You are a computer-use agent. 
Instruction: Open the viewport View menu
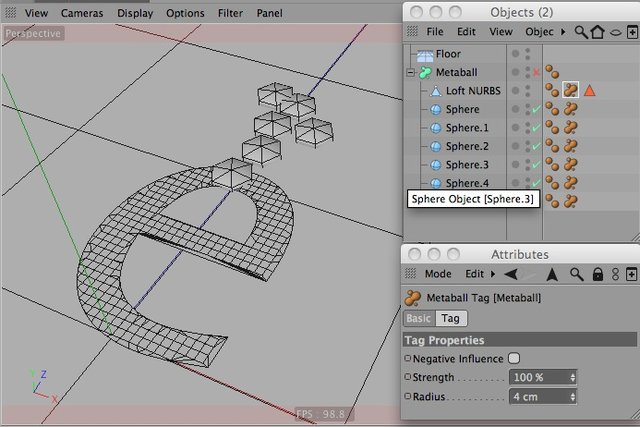(36, 13)
